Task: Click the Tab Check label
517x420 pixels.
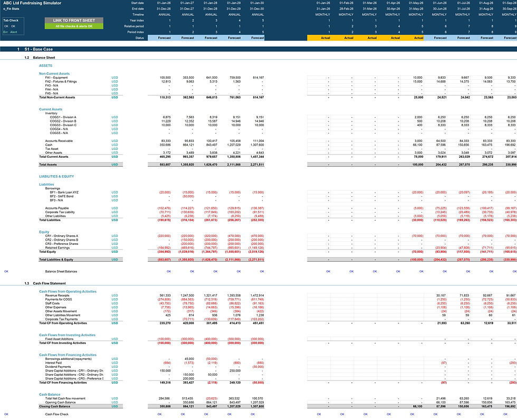Action: coord(11,21)
